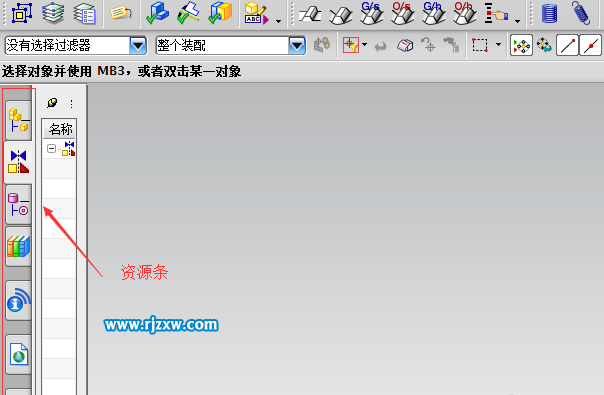The height and width of the screenshot is (395, 604).
Task: Click the flat sheet surface analysis icon
Action: (310, 15)
